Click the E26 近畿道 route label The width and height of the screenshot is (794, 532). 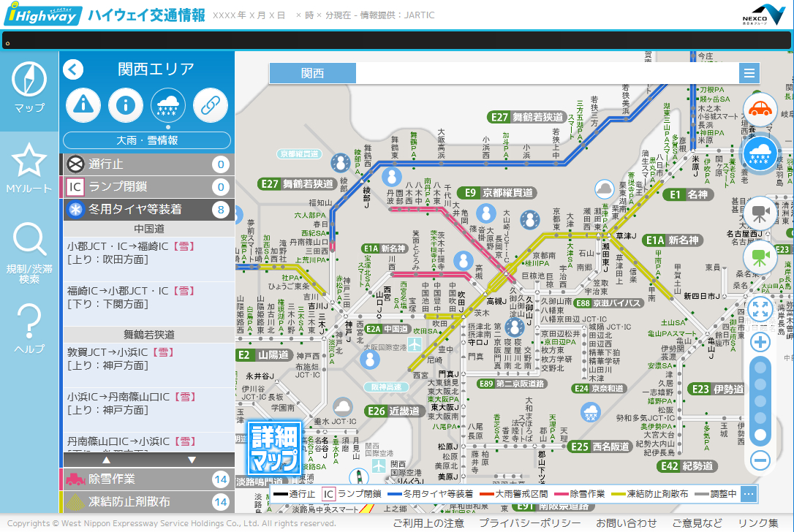(393, 411)
